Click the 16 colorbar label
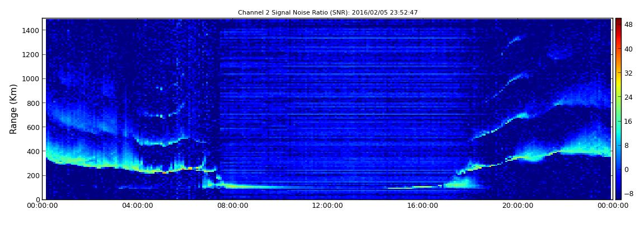644x228 pixels. tap(628, 121)
